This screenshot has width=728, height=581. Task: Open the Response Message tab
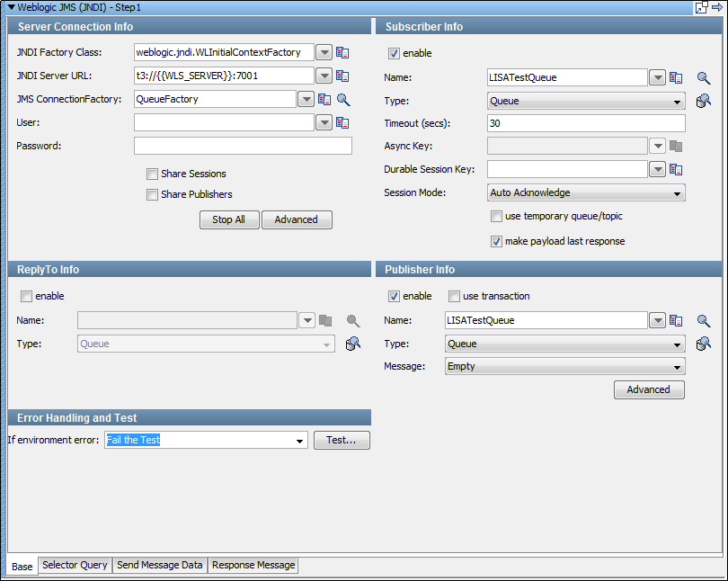(253, 565)
